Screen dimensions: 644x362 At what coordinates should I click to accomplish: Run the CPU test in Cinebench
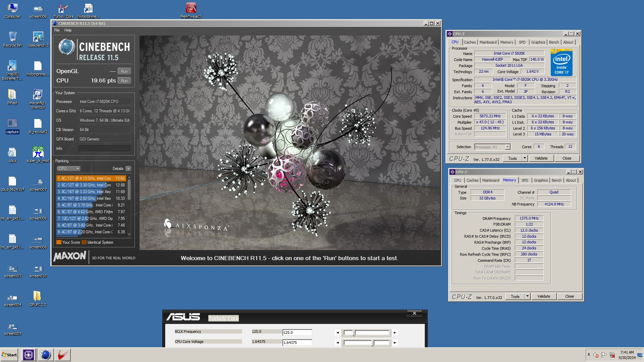124,81
